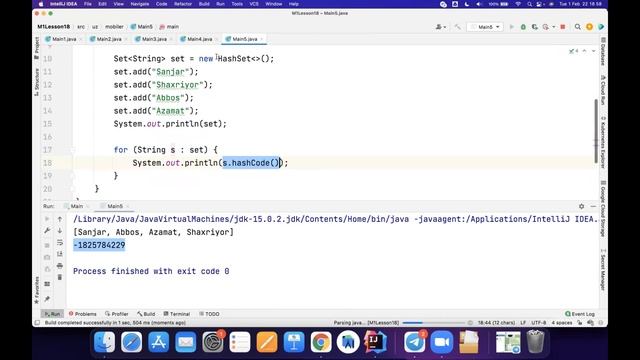The image size is (640, 360).
Task: Click indexing progress bar in status bar
Action: click(x=433, y=323)
